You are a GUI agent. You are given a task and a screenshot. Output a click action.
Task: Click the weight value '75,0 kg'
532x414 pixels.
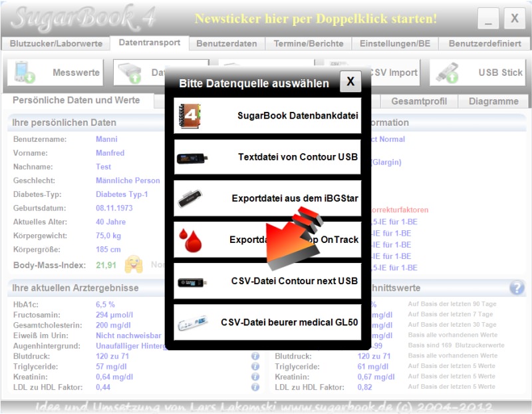pyautogui.click(x=108, y=236)
